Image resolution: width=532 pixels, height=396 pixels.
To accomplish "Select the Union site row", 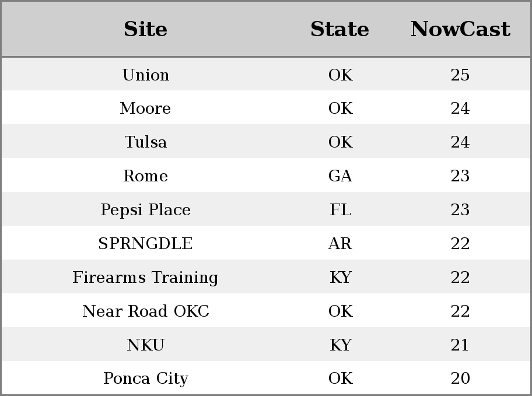I will coord(266,74).
